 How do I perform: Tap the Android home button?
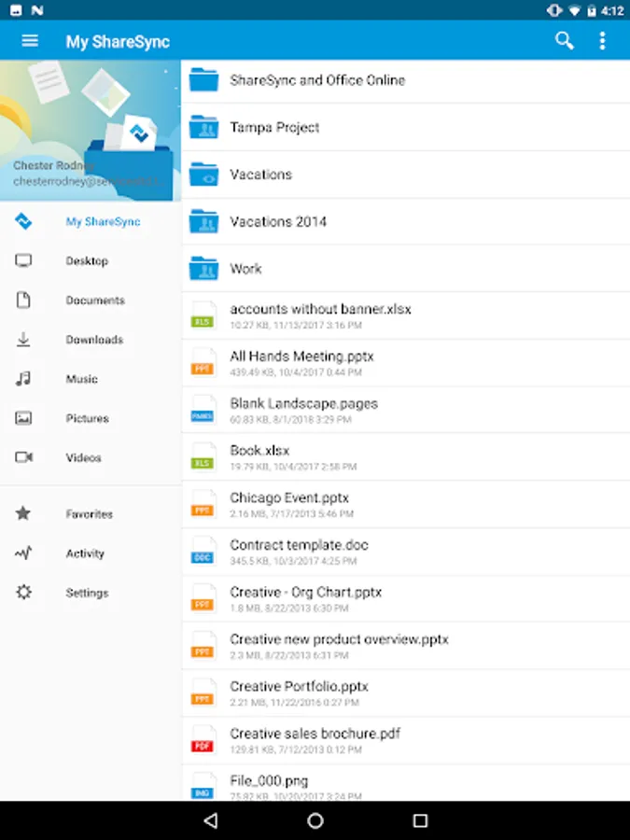[x=315, y=820]
